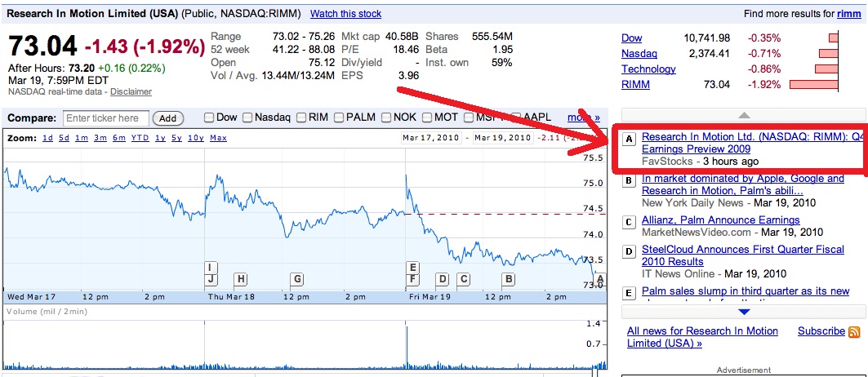
Task: Check the NOK comparison checkbox
Action: pyautogui.click(x=387, y=118)
